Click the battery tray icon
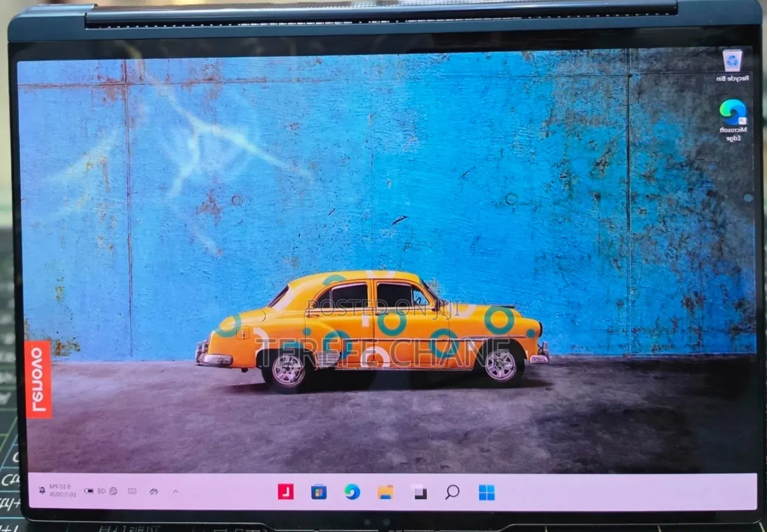 point(89,491)
